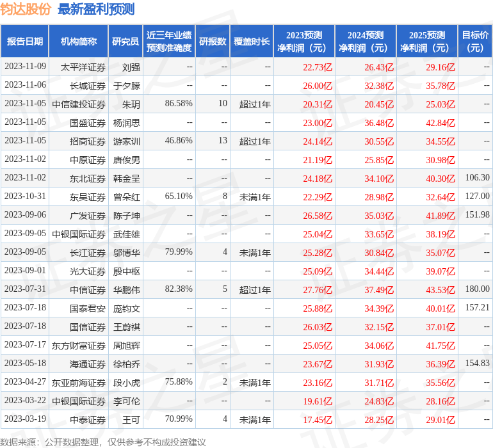Click researcher name 武佳雄
The image size is (493, 448).
coord(127,234)
